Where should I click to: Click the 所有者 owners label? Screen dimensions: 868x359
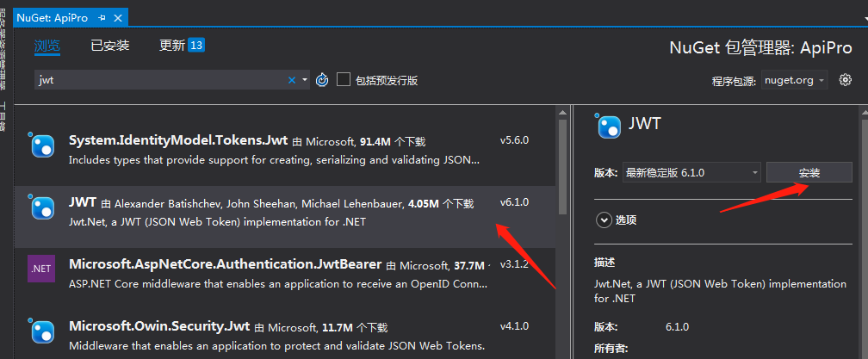611,349
